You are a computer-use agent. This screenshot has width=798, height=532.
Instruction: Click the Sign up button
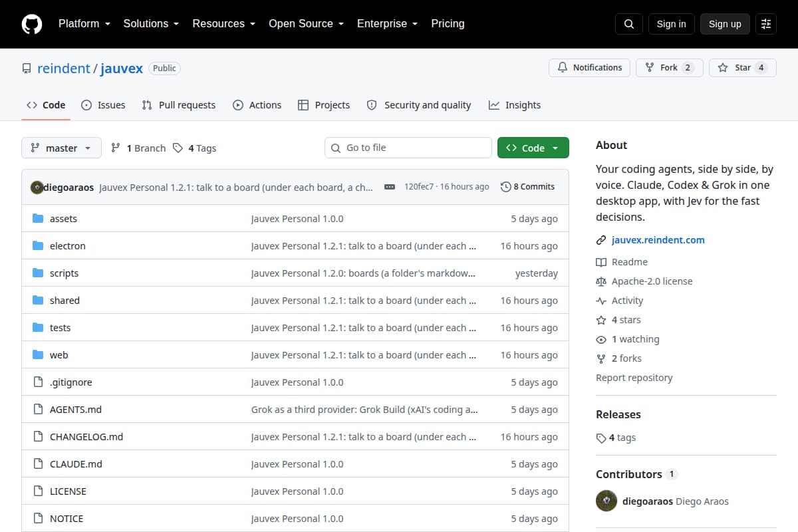(x=725, y=24)
